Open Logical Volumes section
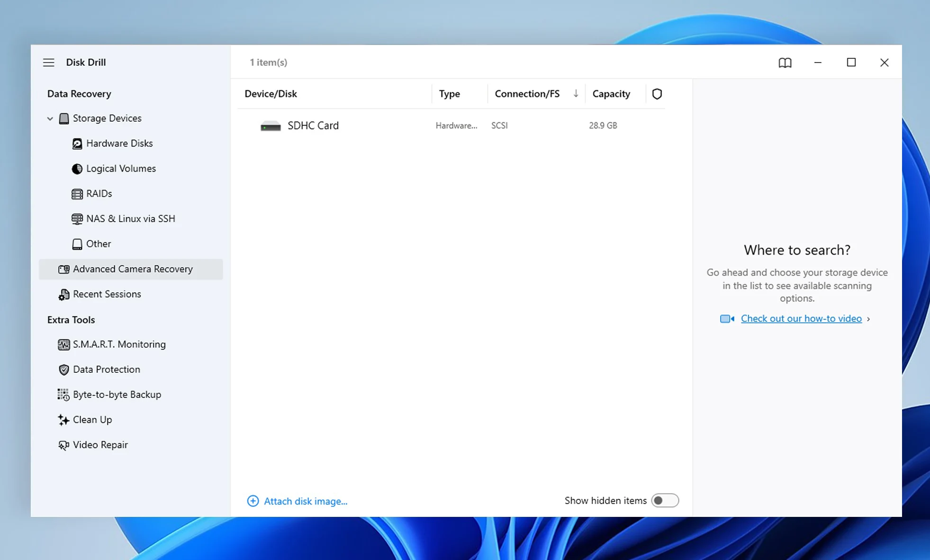The image size is (930, 560). [x=121, y=169]
